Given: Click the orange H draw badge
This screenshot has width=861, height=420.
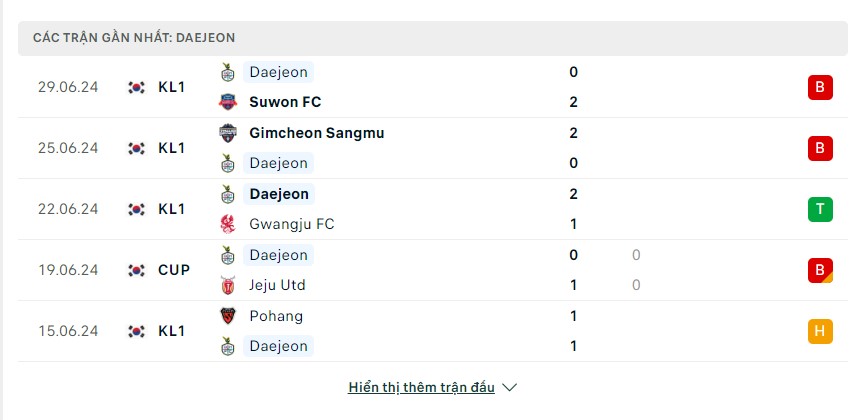Looking at the screenshot, I should tap(820, 331).
